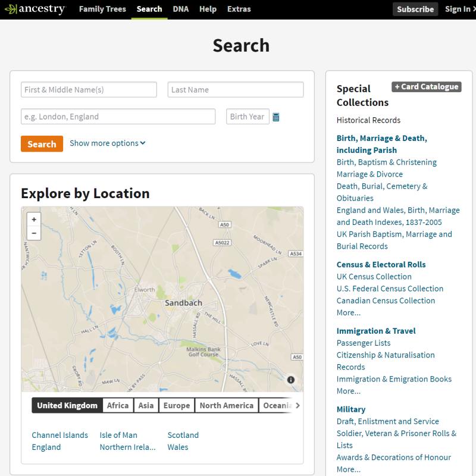
Task: Open Citizenship & Naturalisation Records link
Action: [386, 361]
